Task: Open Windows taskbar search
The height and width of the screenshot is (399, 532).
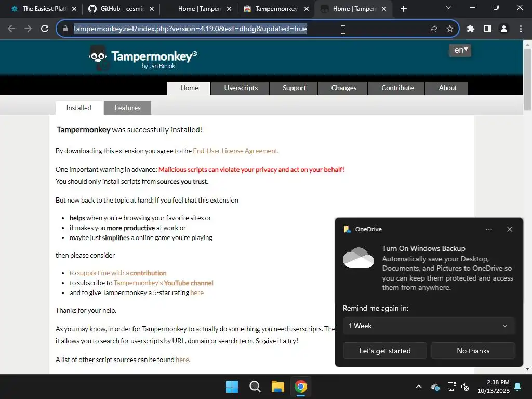Action: pos(255,387)
